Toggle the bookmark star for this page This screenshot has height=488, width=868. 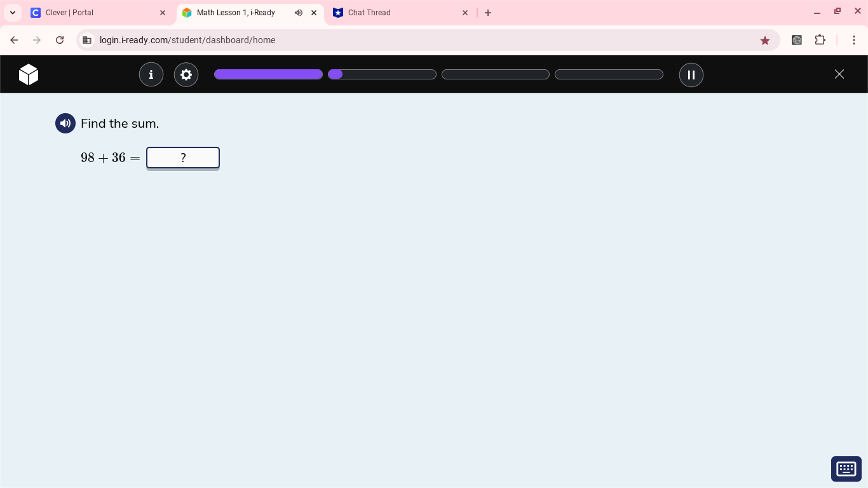[x=765, y=40]
